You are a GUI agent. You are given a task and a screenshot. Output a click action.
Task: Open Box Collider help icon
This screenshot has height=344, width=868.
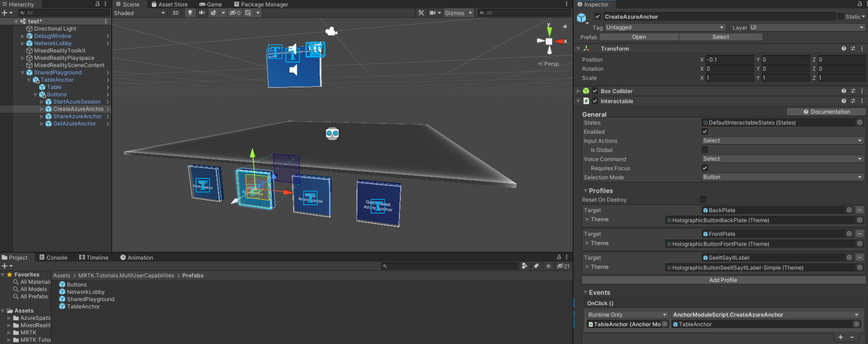(x=843, y=91)
